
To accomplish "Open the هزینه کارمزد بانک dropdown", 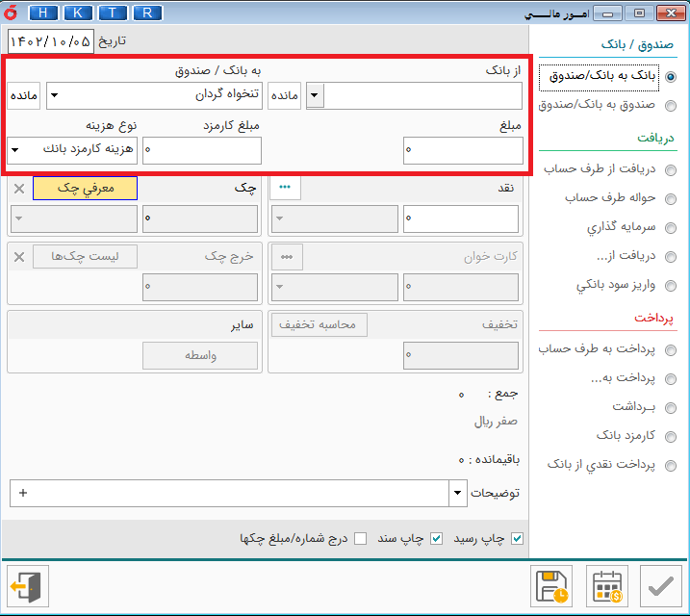I will [15, 150].
